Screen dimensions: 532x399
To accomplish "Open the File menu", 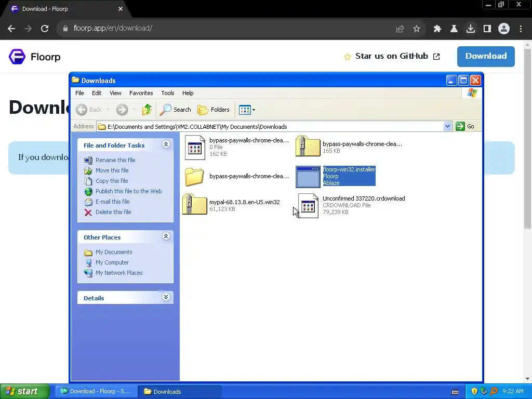I will click(x=79, y=93).
